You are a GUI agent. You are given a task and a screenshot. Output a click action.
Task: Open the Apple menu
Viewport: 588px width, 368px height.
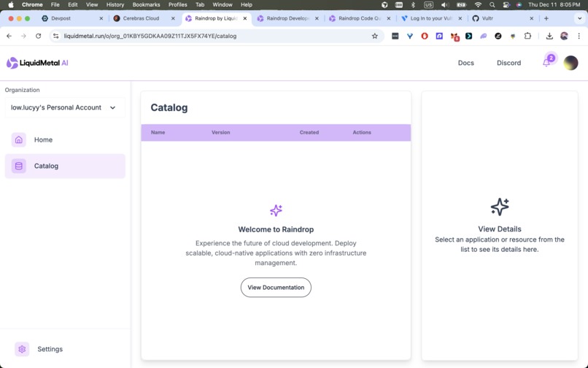(x=10, y=5)
